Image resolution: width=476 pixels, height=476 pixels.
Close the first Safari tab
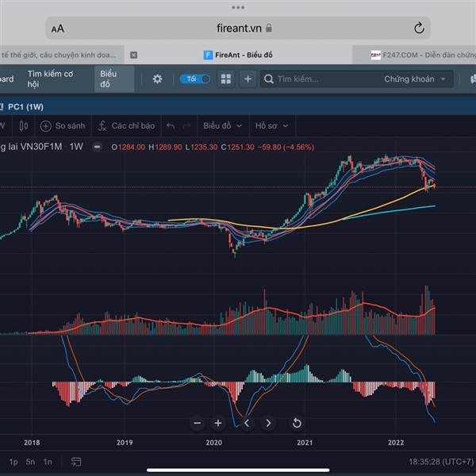click(133, 55)
